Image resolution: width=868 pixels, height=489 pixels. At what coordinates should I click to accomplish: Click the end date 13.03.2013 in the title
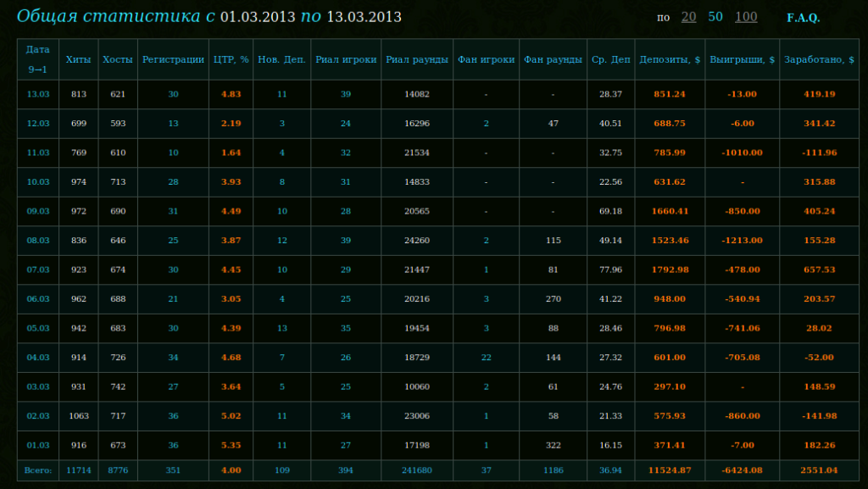coord(364,17)
